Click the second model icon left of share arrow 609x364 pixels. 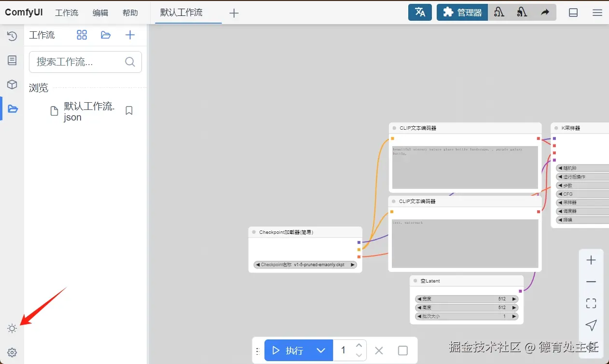coord(522,12)
